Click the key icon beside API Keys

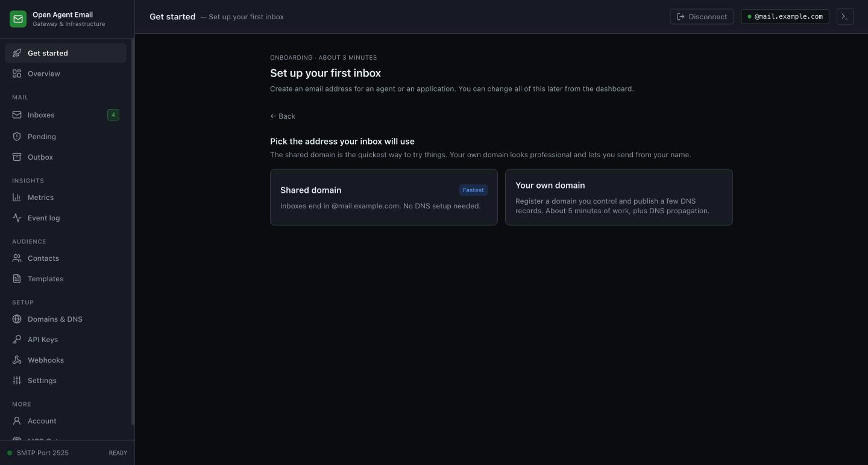click(x=17, y=340)
